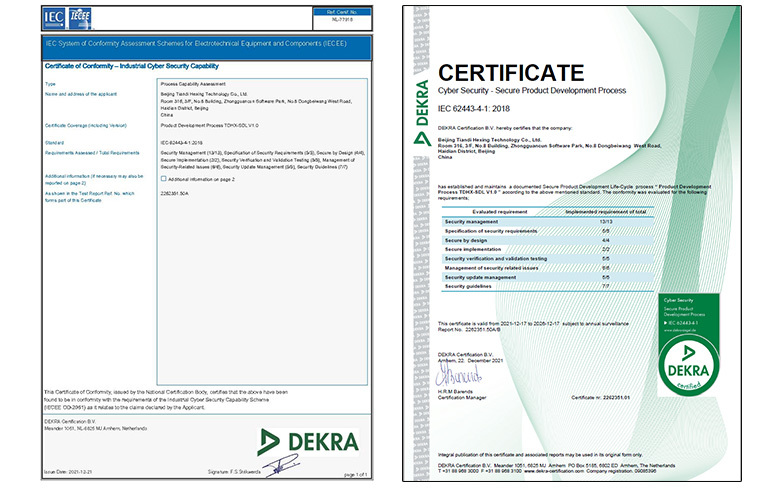Select 'Security verification and validation testing' row

click(x=548, y=259)
